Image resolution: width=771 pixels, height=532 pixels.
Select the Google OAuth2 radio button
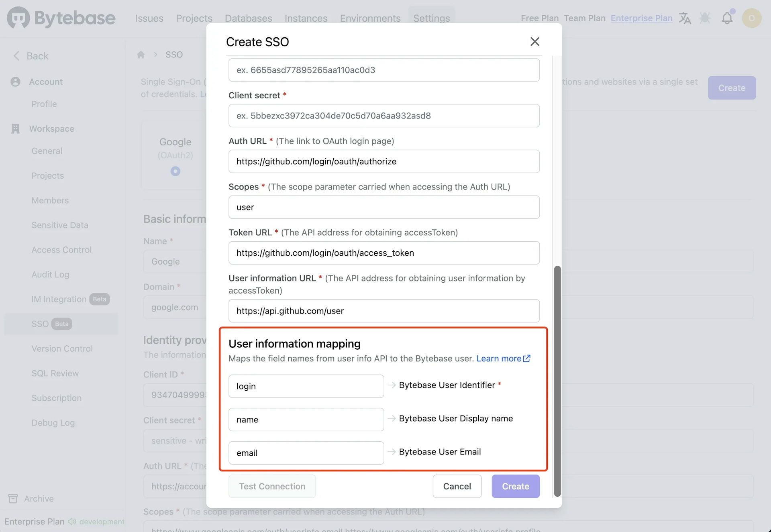(x=175, y=171)
